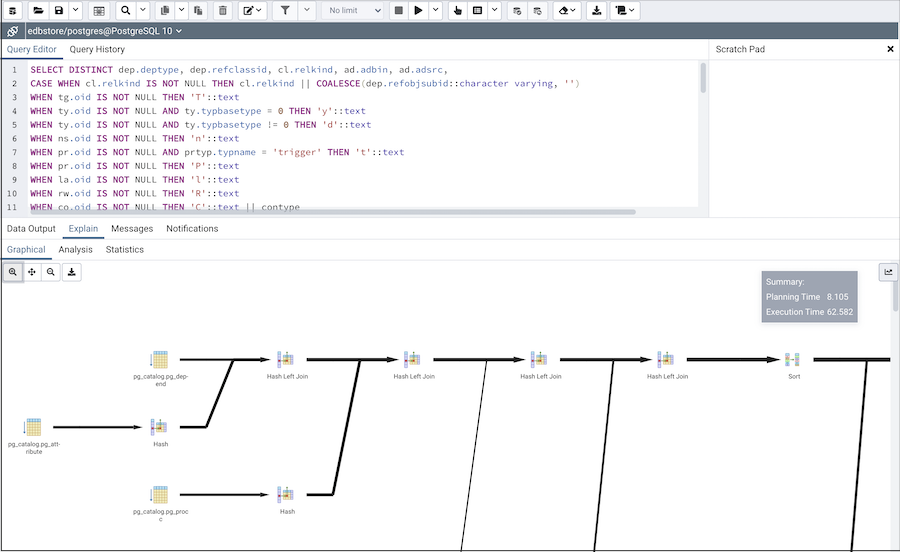Switch to the Statistics sub-tab
This screenshot has width=900, height=552.
(125, 250)
